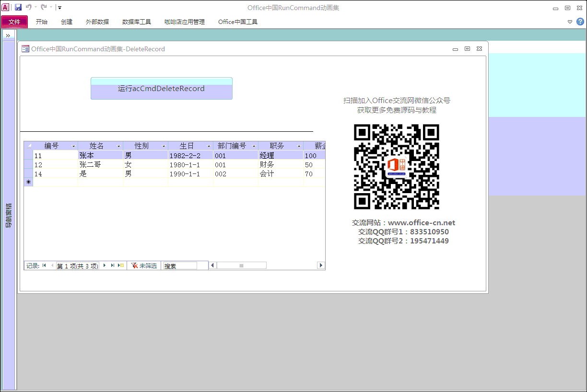Open the 部门编号 column filter dropdown
587x392 pixels.
254,146
